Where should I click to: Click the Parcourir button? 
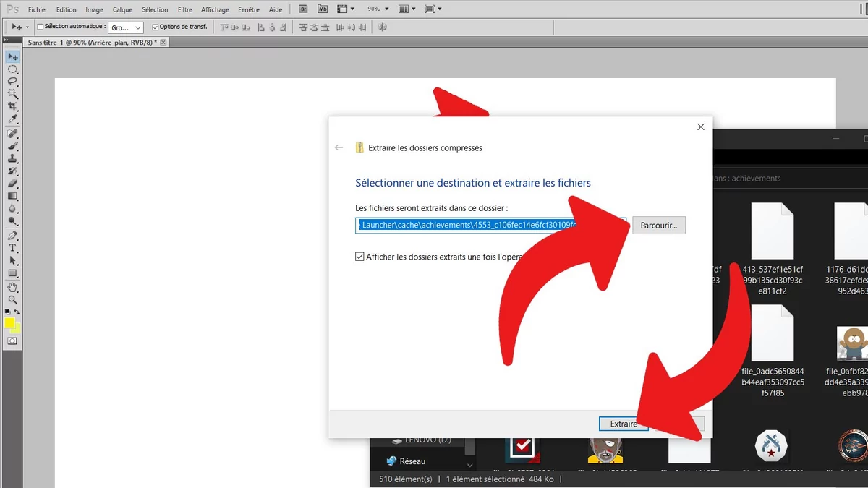(x=658, y=225)
